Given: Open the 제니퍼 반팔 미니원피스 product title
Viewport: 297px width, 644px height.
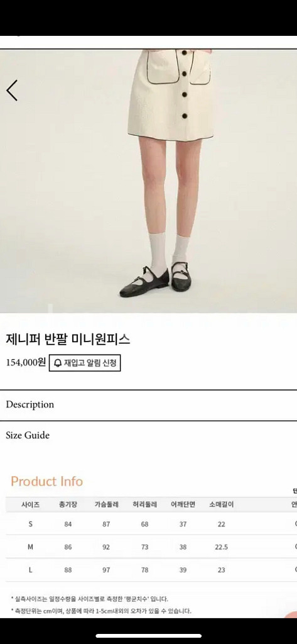Looking at the screenshot, I should (x=68, y=339).
